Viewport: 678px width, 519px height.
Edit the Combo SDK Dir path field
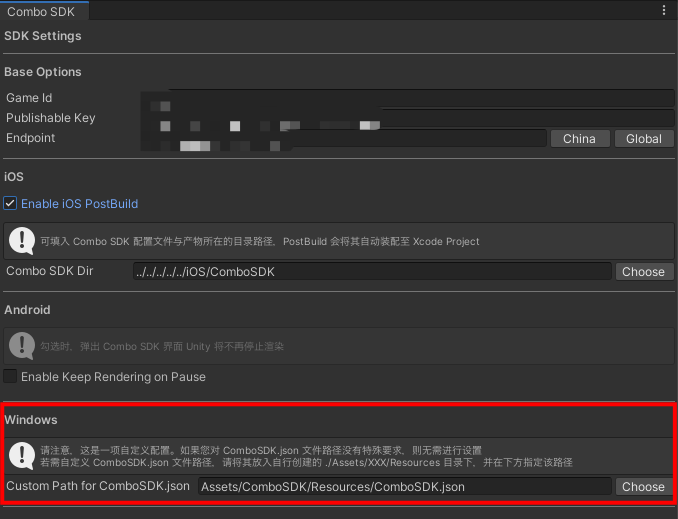[372, 272]
